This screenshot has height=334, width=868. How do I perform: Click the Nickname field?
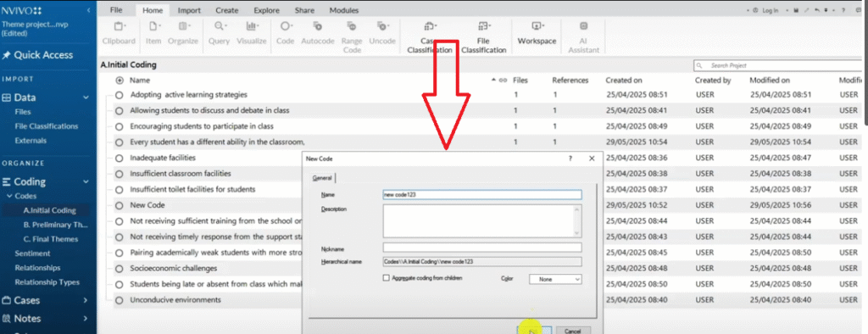click(x=481, y=247)
